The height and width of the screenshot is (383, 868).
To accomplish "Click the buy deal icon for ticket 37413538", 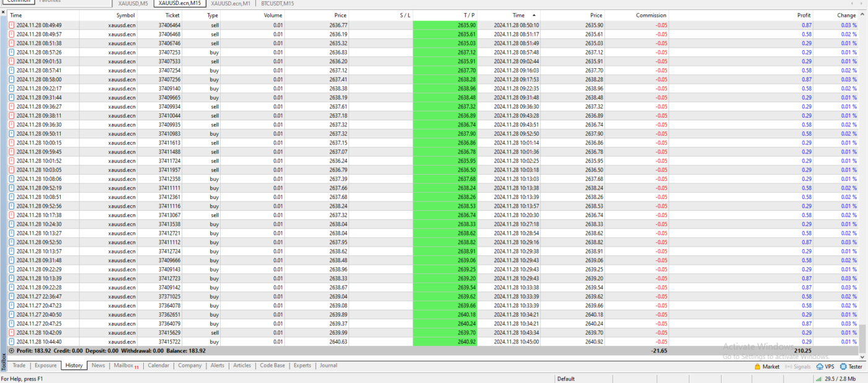I will (x=11, y=224).
